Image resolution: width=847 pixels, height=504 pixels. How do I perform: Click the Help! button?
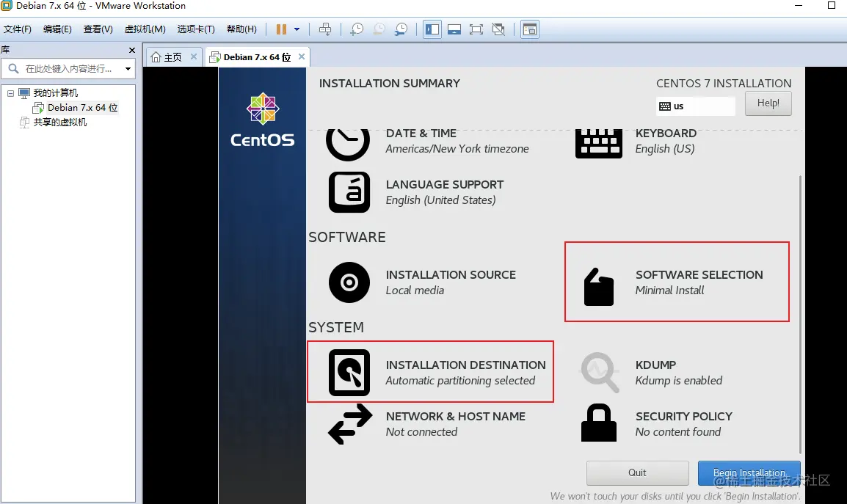768,103
